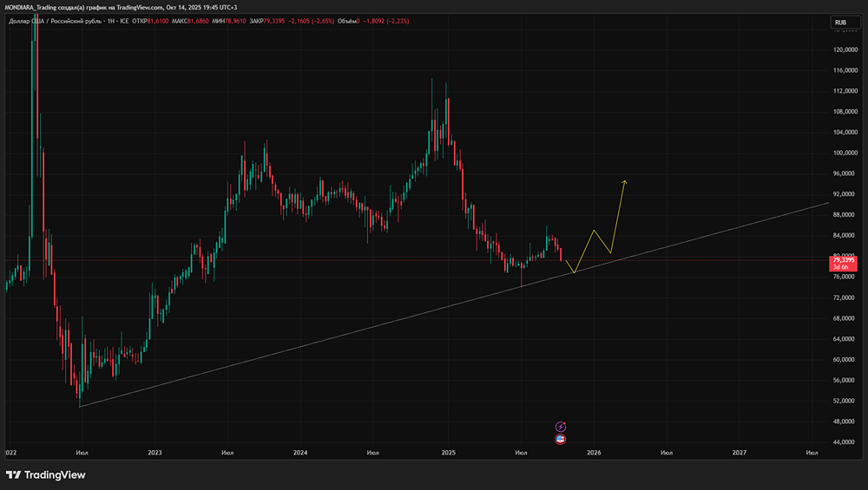This screenshot has height=490, width=868.
Task: Click the 48,0000 price axis label
Action: [x=845, y=421]
